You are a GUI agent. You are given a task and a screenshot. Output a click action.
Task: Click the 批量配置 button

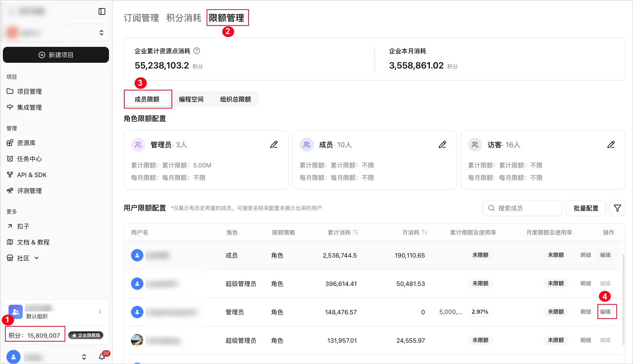[x=586, y=208]
